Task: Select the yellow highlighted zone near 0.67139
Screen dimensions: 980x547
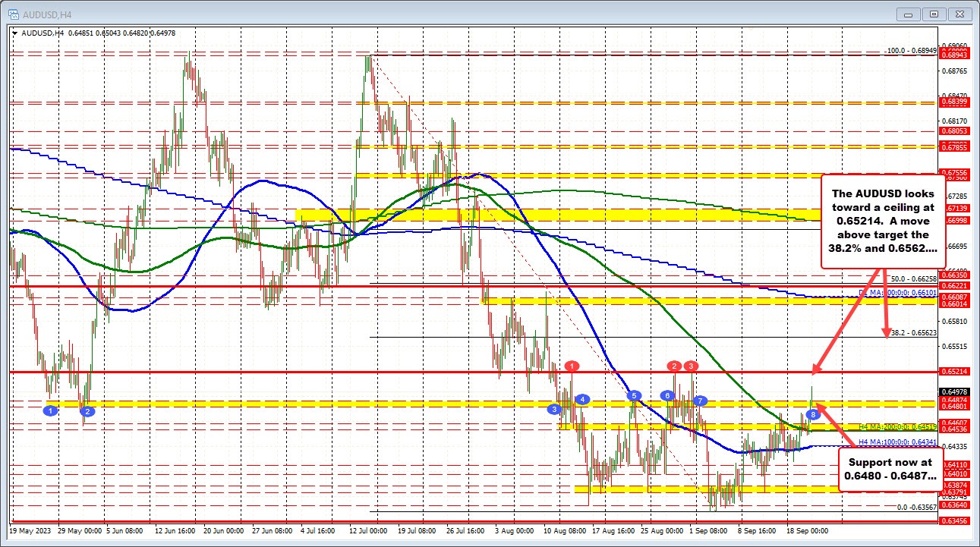Action: [x=455, y=215]
